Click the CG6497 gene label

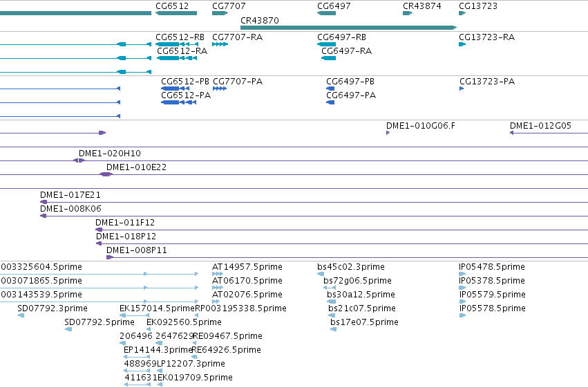click(x=334, y=6)
